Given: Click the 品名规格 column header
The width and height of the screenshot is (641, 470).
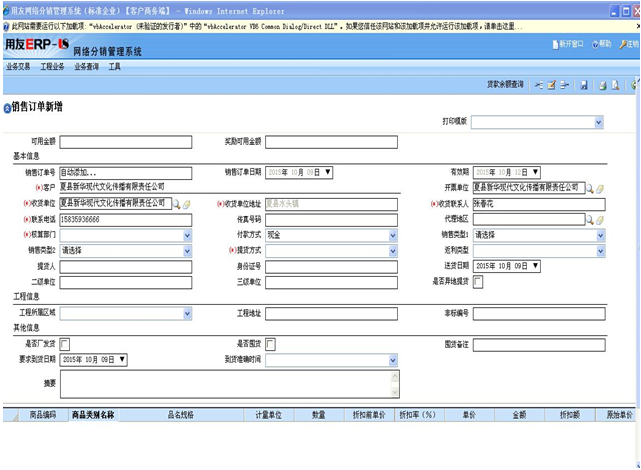Looking at the screenshot, I should click(x=181, y=415).
